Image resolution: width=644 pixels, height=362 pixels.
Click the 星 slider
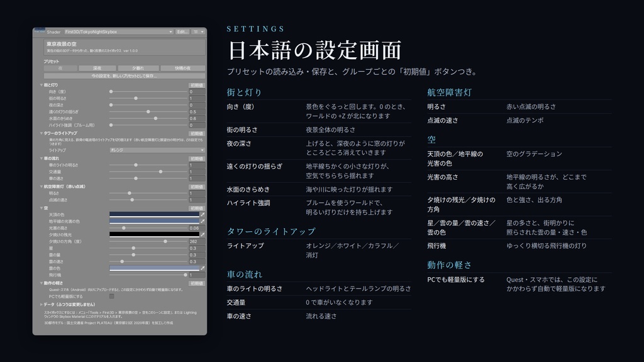click(148, 248)
